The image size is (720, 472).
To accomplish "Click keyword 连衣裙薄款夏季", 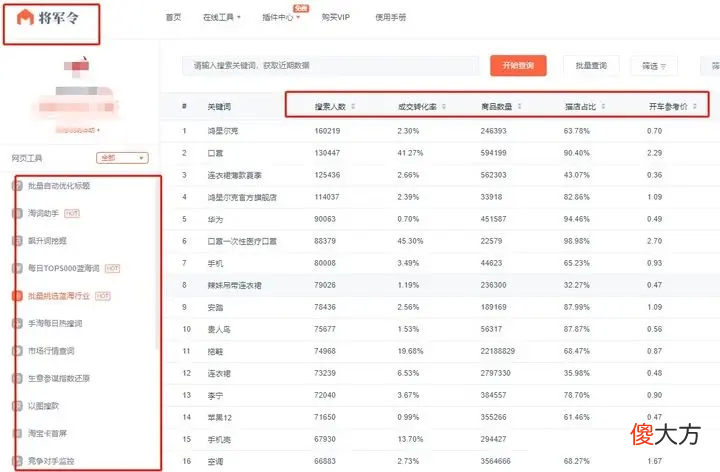I will coord(234,175).
